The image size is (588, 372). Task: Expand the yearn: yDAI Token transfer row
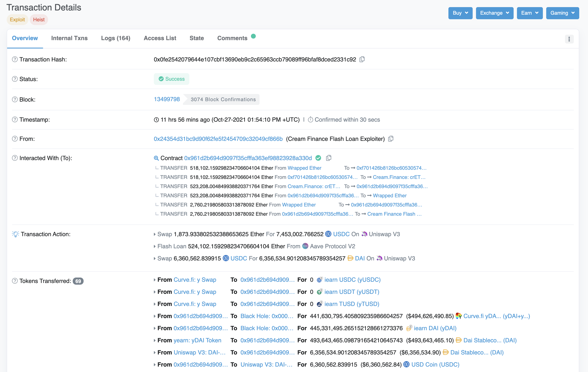(155, 340)
